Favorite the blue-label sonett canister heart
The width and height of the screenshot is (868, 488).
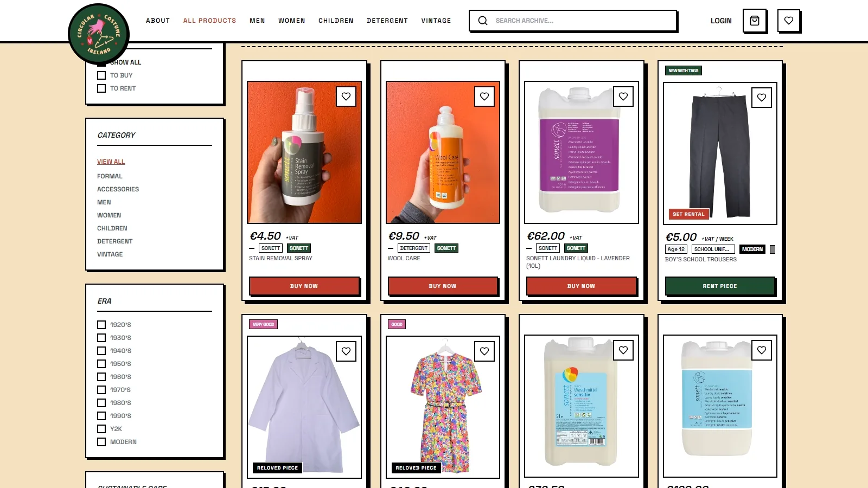762,350
